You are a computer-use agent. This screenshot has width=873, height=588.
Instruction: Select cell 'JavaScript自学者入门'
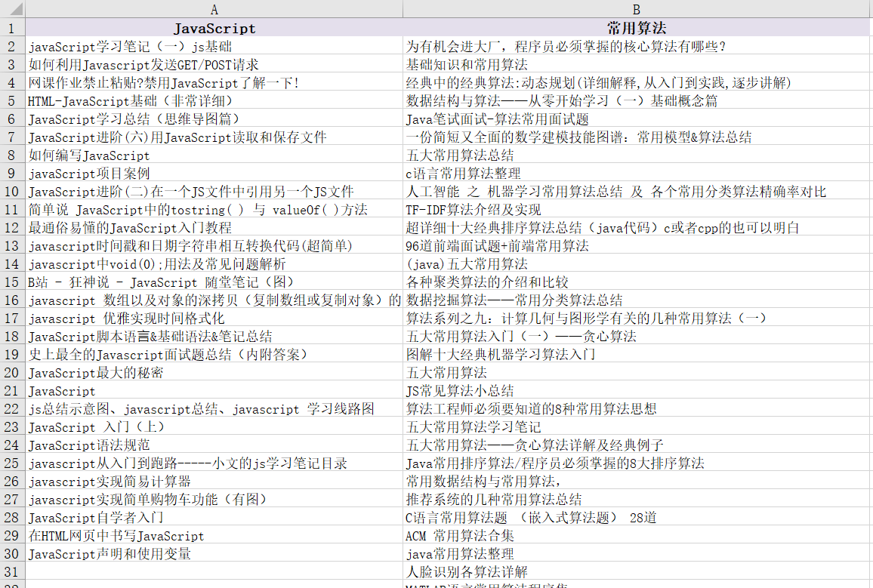pos(214,517)
